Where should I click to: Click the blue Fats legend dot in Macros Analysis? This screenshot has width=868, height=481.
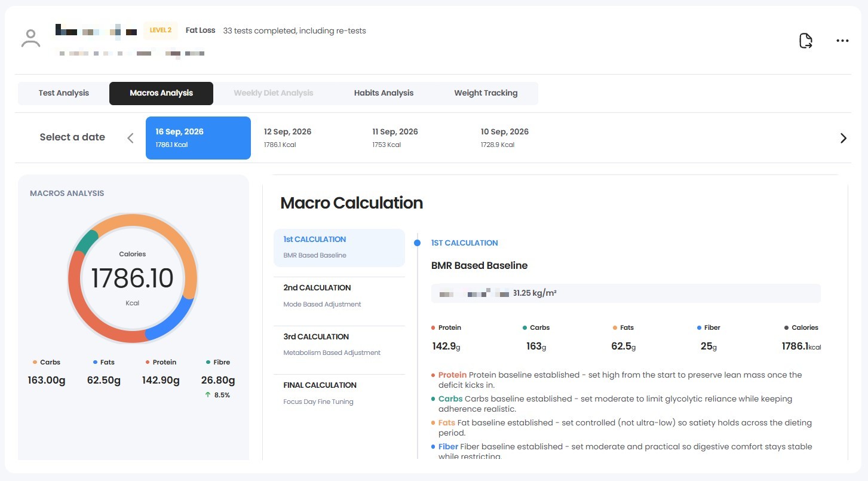tap(95, 362)
